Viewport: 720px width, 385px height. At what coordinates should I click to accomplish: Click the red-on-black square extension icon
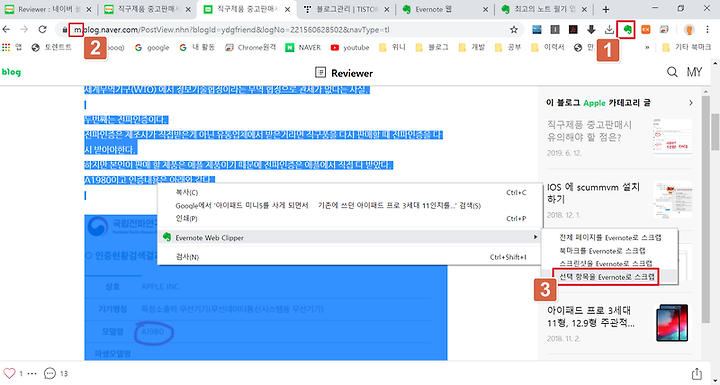tap(573, 30)
